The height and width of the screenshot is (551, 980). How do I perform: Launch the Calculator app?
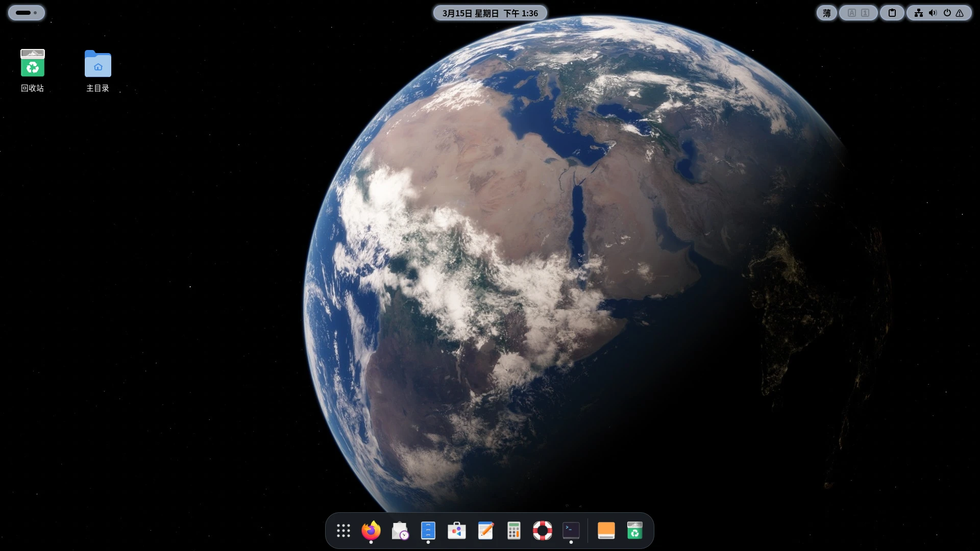click(514, 531)
